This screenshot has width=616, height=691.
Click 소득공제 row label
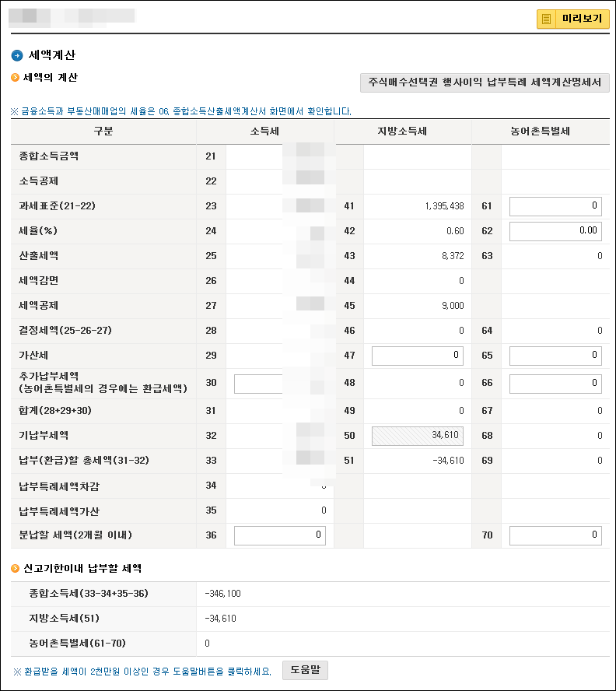point(38,181)
